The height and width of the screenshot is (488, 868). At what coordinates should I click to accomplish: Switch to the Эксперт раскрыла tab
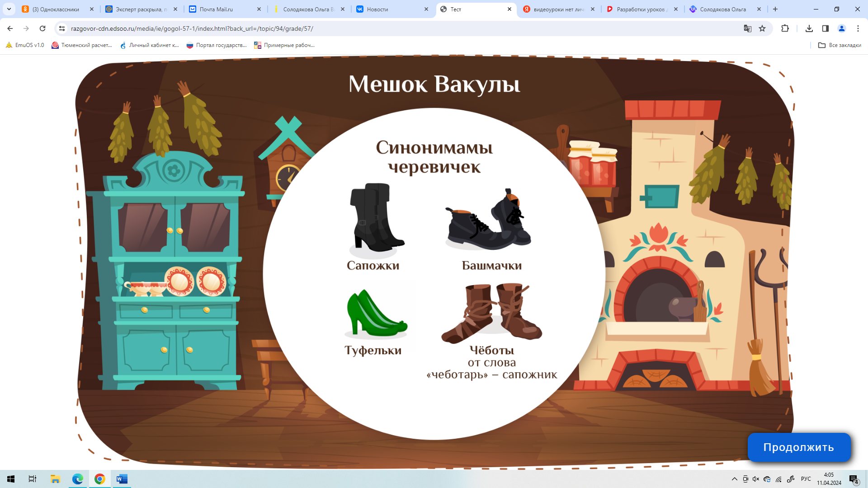(142, 9)
